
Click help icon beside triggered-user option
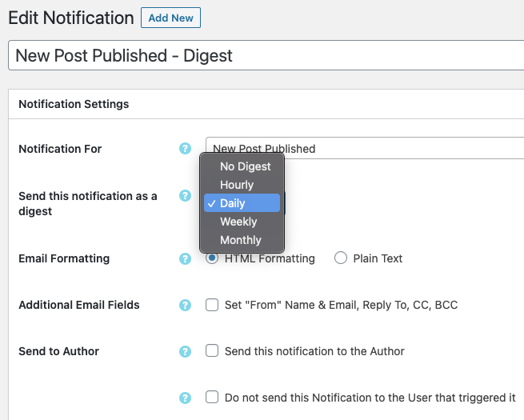point(185,398)
